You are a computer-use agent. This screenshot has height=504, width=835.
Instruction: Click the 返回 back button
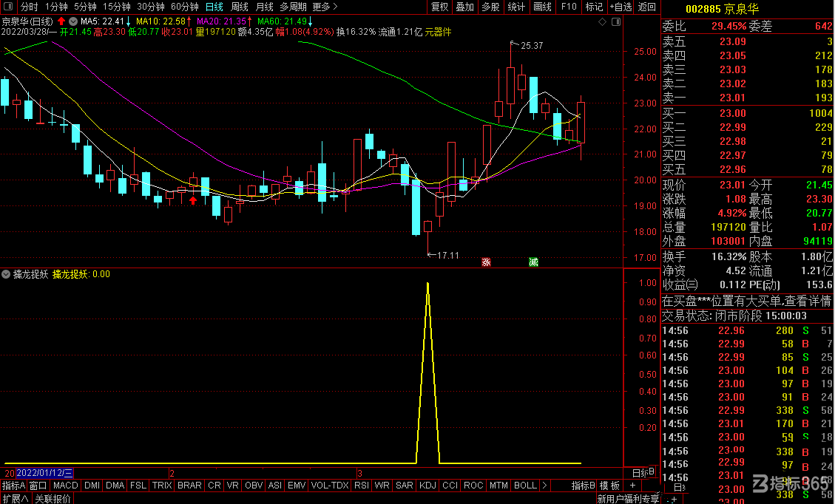tap(647, 7)
